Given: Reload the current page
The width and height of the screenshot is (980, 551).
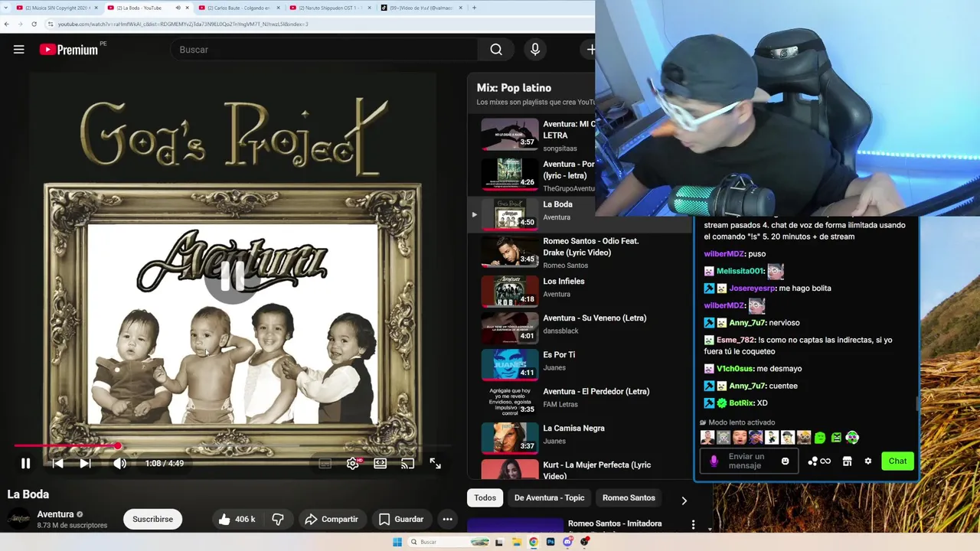Looking at the screenshot, I should (34, 24).
